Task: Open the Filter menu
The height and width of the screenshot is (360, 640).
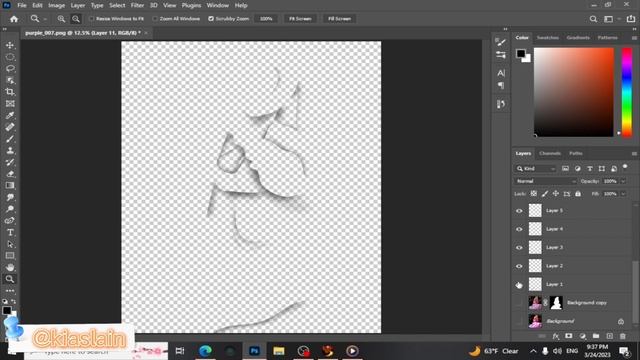Action: click(137, 5)
